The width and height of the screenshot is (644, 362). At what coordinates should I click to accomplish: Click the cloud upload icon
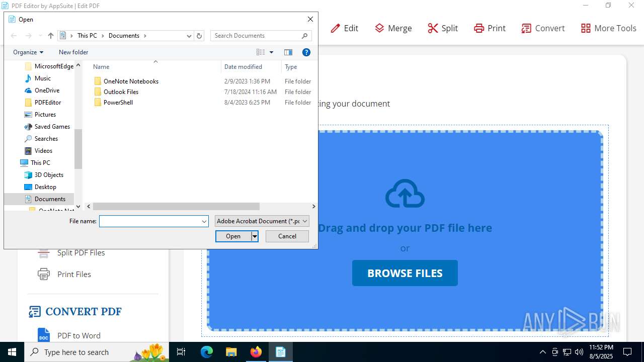pos(405,194)
